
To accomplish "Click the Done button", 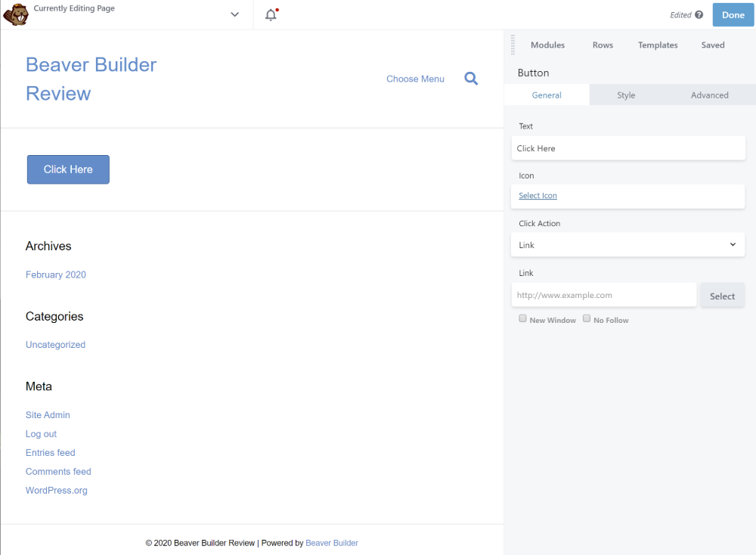I will coord(733,15).
